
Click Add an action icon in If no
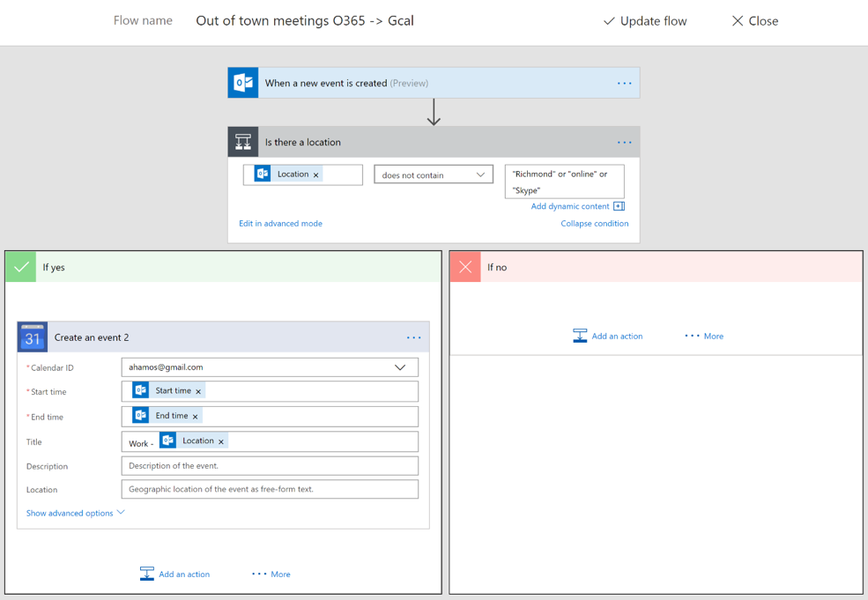tap(580, 336)
